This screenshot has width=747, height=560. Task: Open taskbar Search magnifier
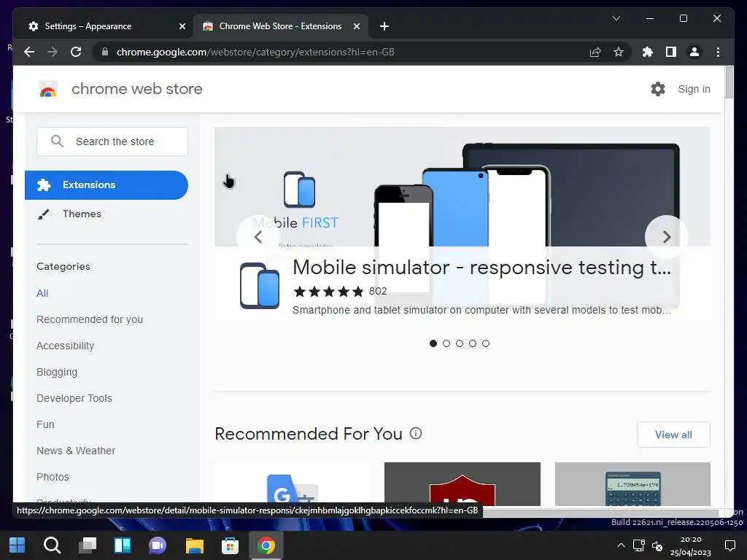click(52, 545)
